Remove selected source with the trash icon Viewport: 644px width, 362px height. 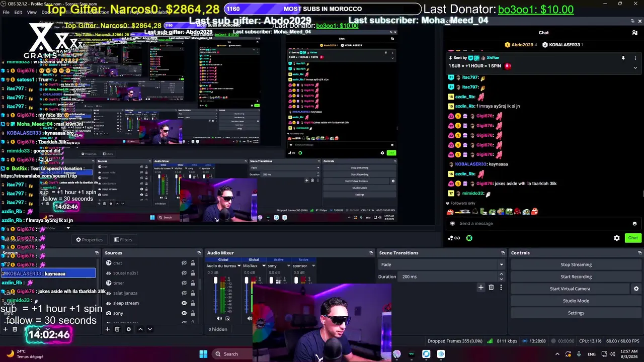pyautogui.click(x=117, y=329)
